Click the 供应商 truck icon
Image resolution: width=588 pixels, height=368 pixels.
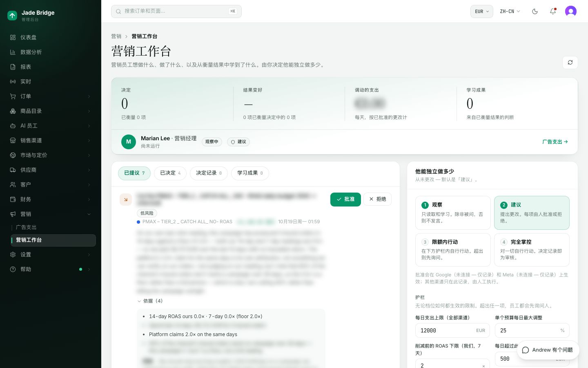13,170
